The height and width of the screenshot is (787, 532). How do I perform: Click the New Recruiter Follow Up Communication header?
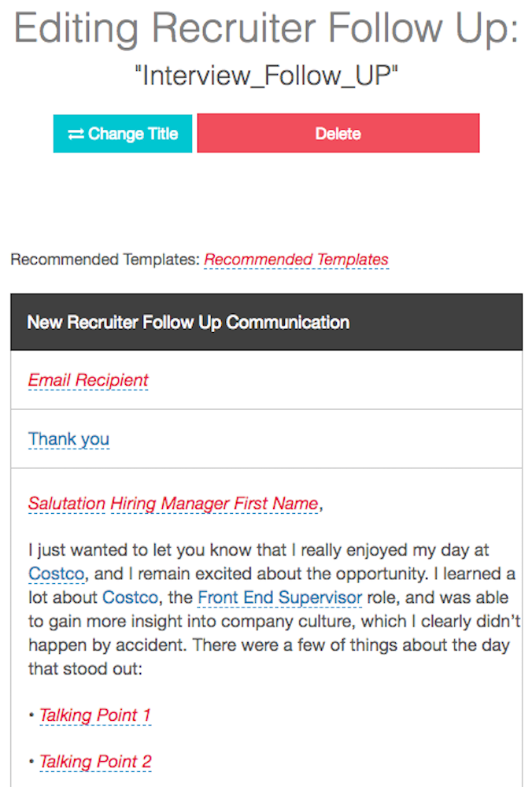pyautogui.click(x=188, y=322)
